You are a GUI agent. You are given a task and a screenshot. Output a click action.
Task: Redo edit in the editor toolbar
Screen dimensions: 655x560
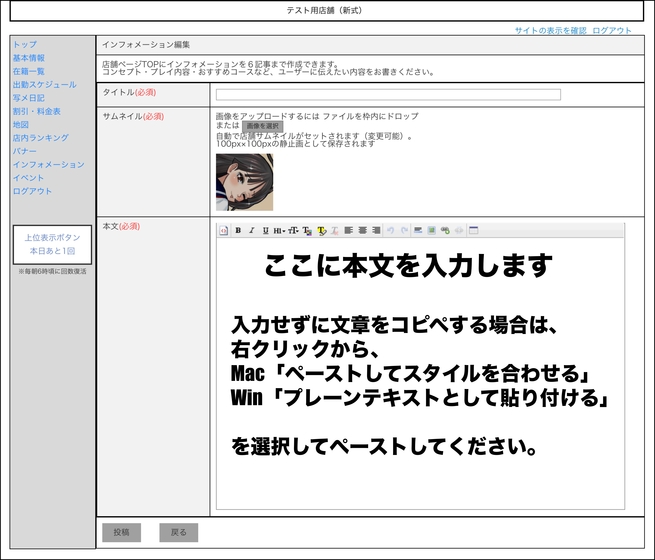click(x=404, y=230)
